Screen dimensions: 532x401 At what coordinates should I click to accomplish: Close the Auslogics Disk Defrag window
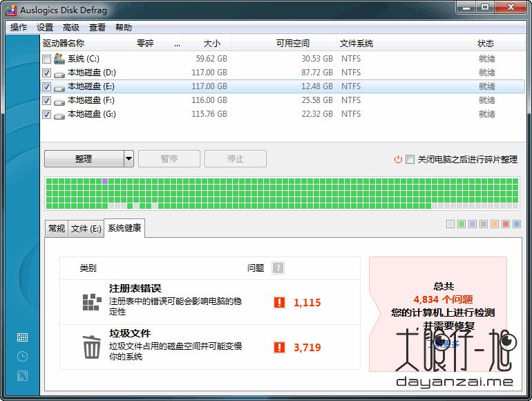(511, 8)
